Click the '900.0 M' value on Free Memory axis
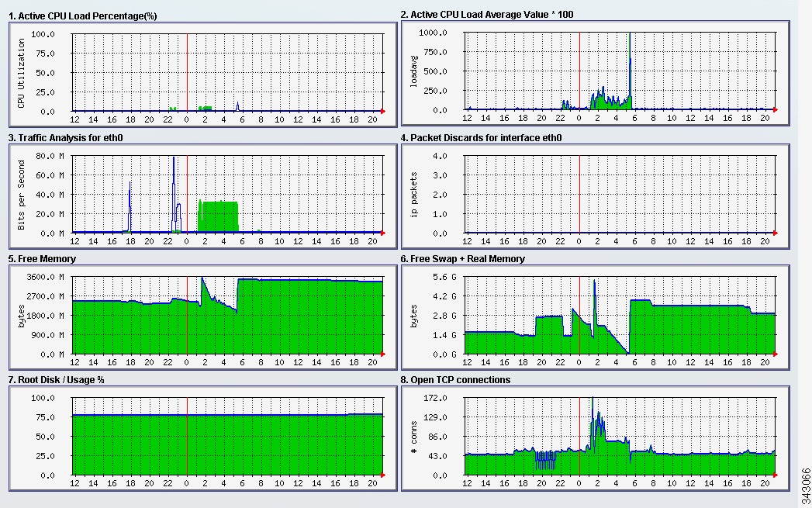This screenshot has height=508, width=812. [x=47, y=336]
